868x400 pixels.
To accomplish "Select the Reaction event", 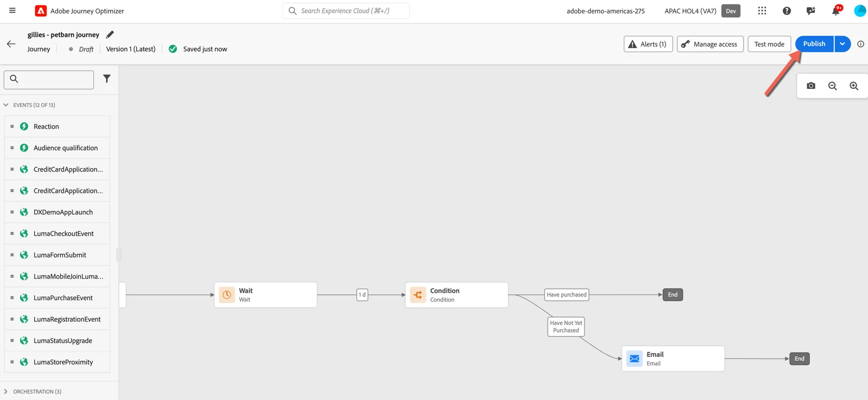I will (57, 127).
